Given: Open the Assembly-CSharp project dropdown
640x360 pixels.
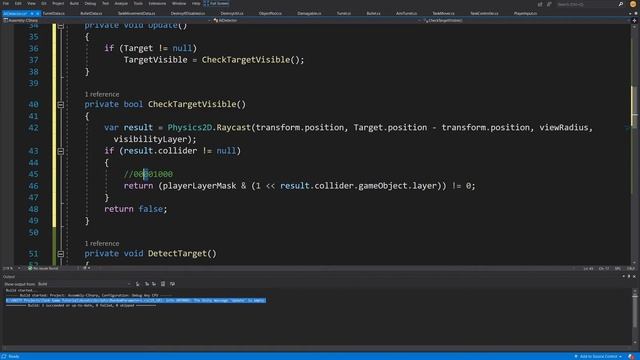Looking at the screenshot, I should pos(107,20).
